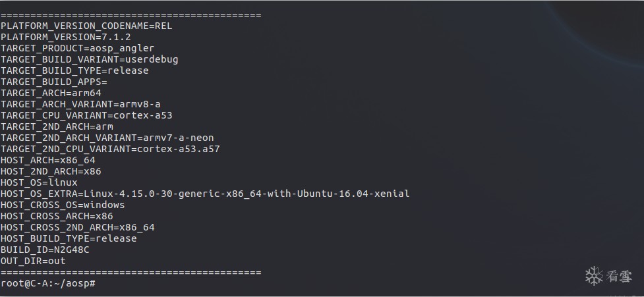Click the TARGET_BUILD_VARIANT=userdebug line
644x297 pixels.
tap(89, 59)
